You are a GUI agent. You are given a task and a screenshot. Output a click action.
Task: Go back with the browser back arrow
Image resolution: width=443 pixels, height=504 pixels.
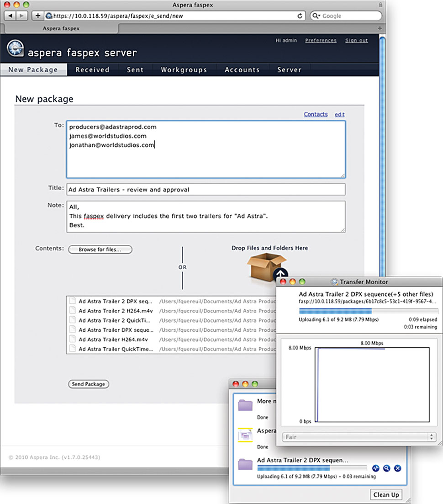(10, 16)
